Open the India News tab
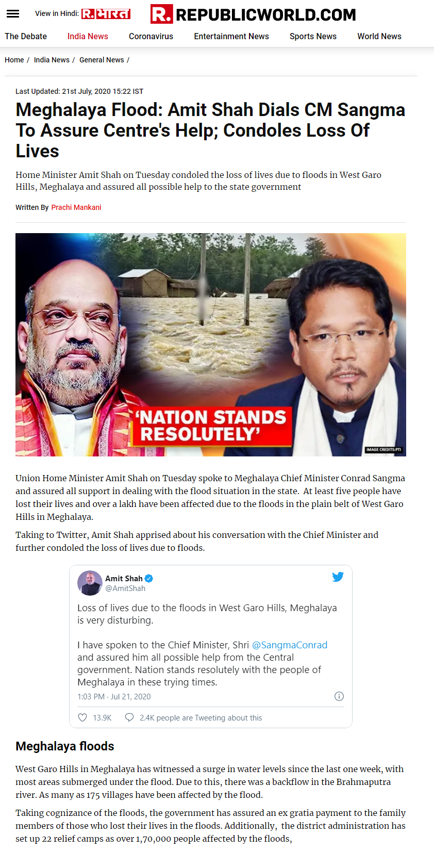434x868 pixels. (x=88, y=36)
